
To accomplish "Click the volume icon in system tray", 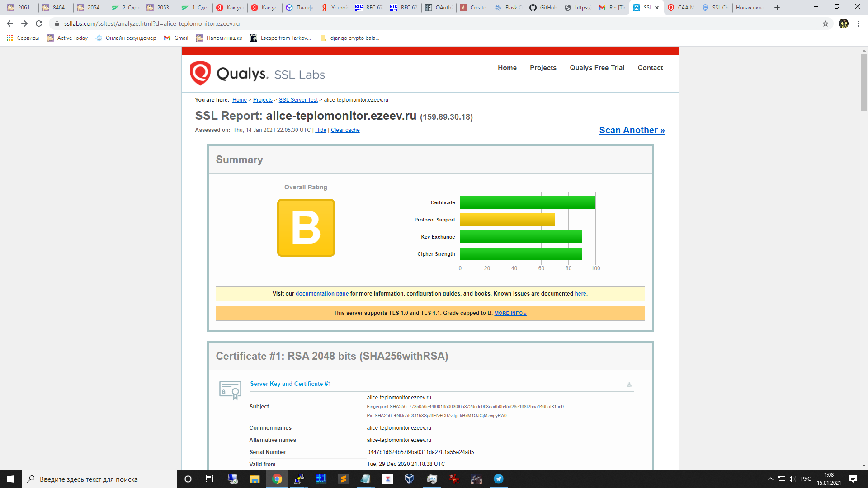I will pyautogui.click(x=792, y=479).
